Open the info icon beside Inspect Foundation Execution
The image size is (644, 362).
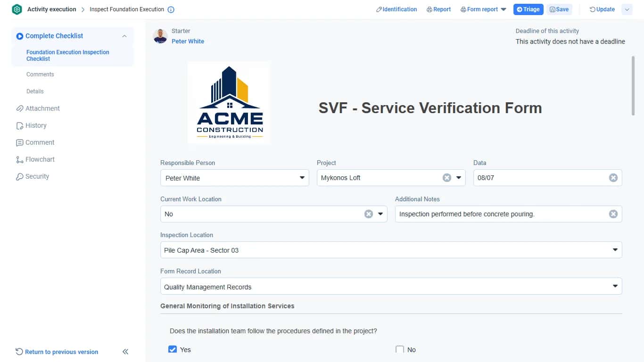pyautogui.click(x=171, y=9)
